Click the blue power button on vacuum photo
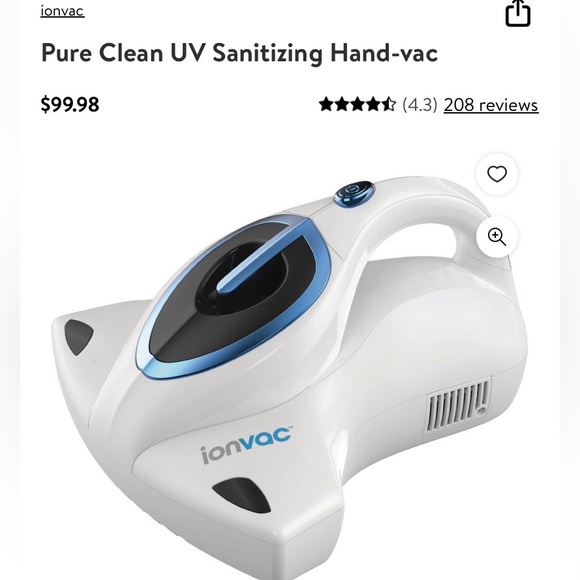The image size is (580, 580). click(x=354, y=195)
